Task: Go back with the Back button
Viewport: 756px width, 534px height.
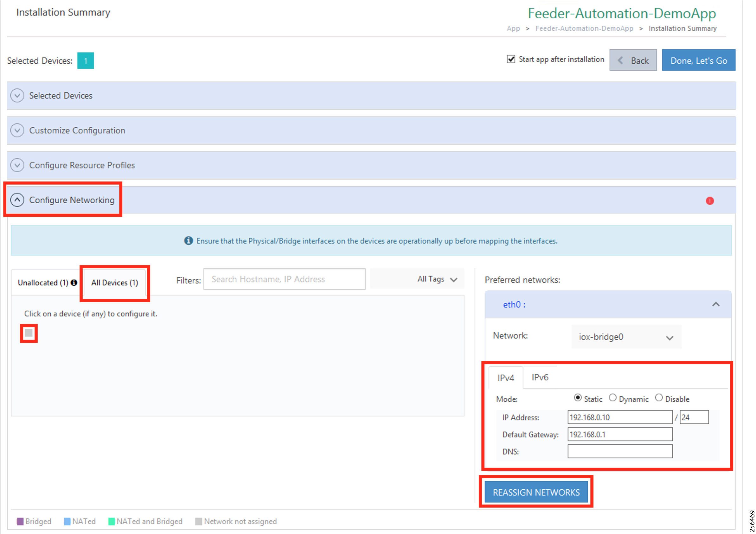Action: click(x=633, y=60)
